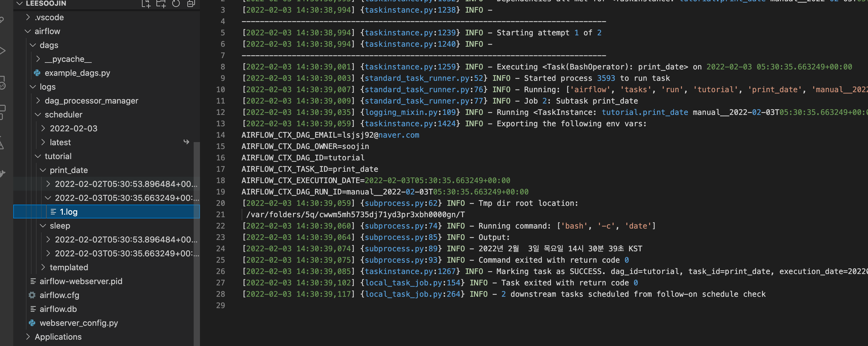Click the New Folder icon in explorer header

[161, 4]
